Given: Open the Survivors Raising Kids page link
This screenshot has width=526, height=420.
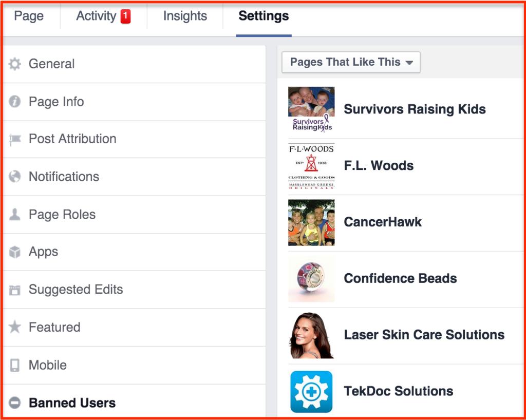Looking at the screenshot, I should [415, 109].
